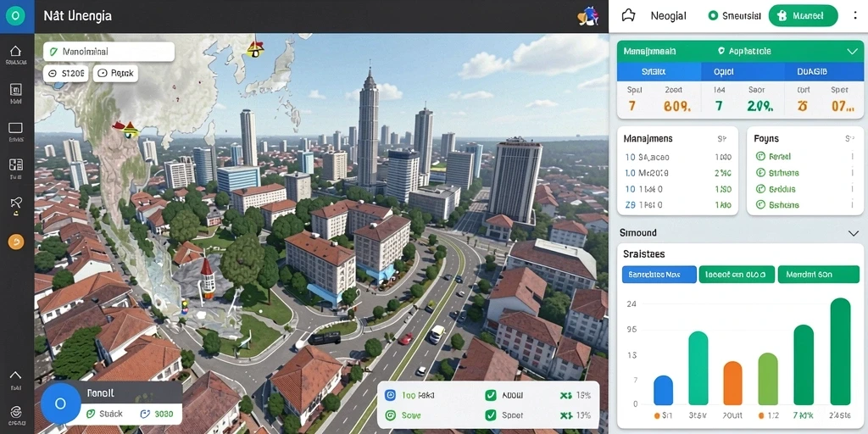This screenshot has width=868, height=434.
Task: Expand the Sirmound section chevron
Action: pos(853,233)
